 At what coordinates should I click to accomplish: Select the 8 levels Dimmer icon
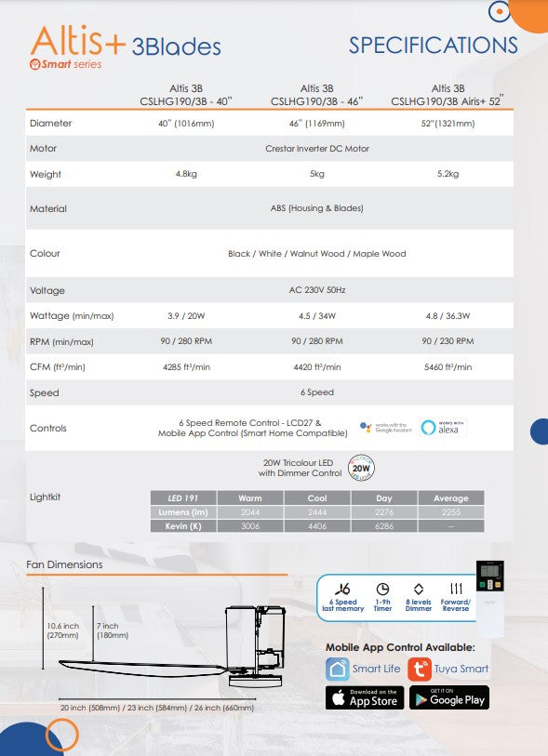pos(419,589)
